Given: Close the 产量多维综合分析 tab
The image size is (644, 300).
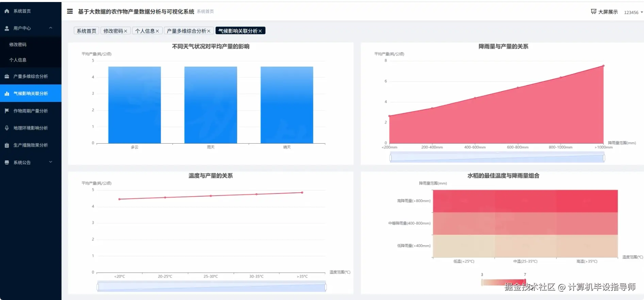Looking at the screenshot, I should 209,31.
